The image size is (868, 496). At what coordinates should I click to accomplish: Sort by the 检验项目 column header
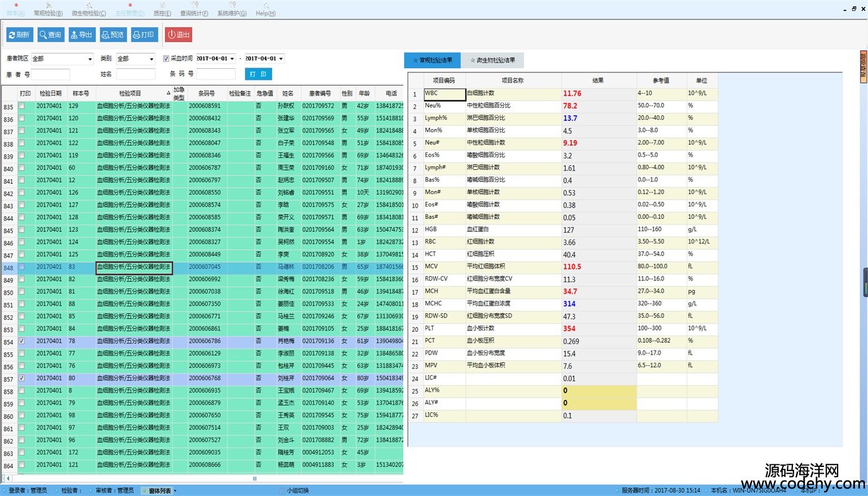tap(134, 94)
